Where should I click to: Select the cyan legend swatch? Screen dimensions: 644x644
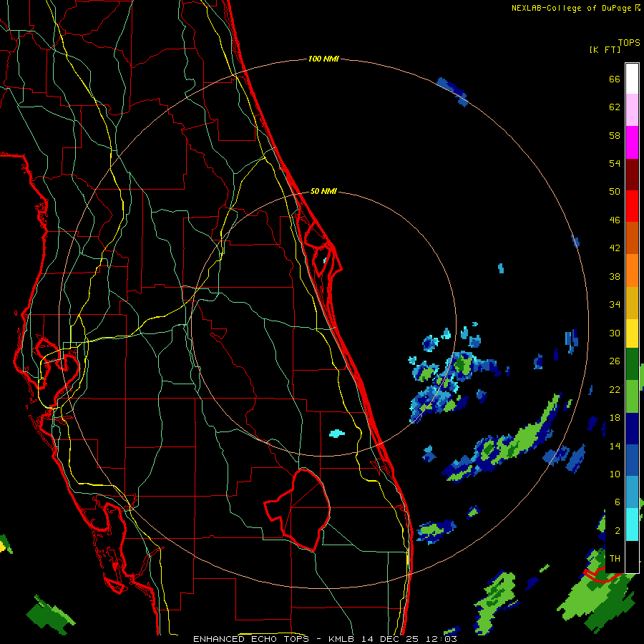coord(632,525)
